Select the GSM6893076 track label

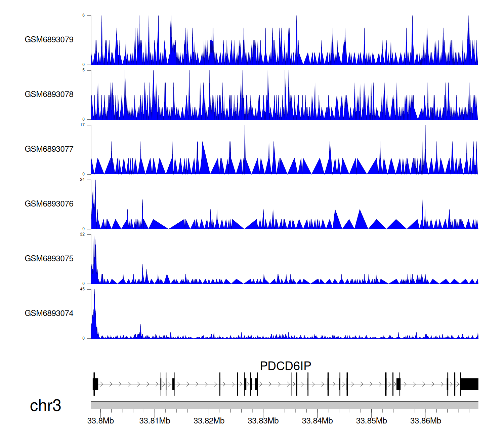click(49, 204)
